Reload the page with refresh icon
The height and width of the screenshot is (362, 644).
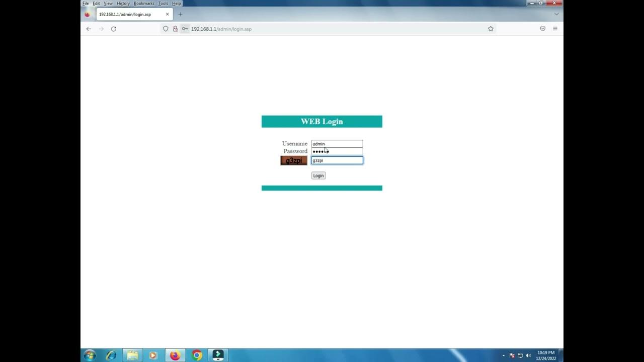click(114, 29)
